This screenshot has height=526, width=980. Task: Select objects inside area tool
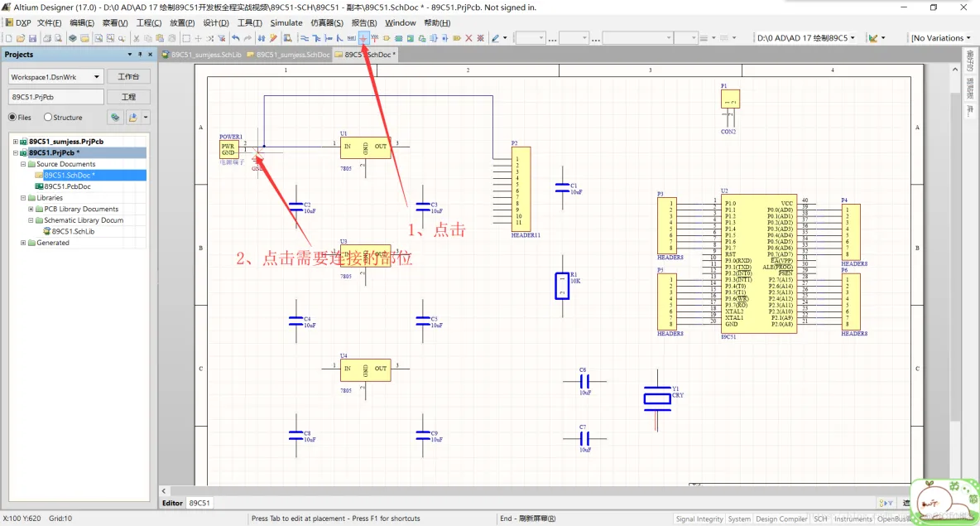coord(186,38)
